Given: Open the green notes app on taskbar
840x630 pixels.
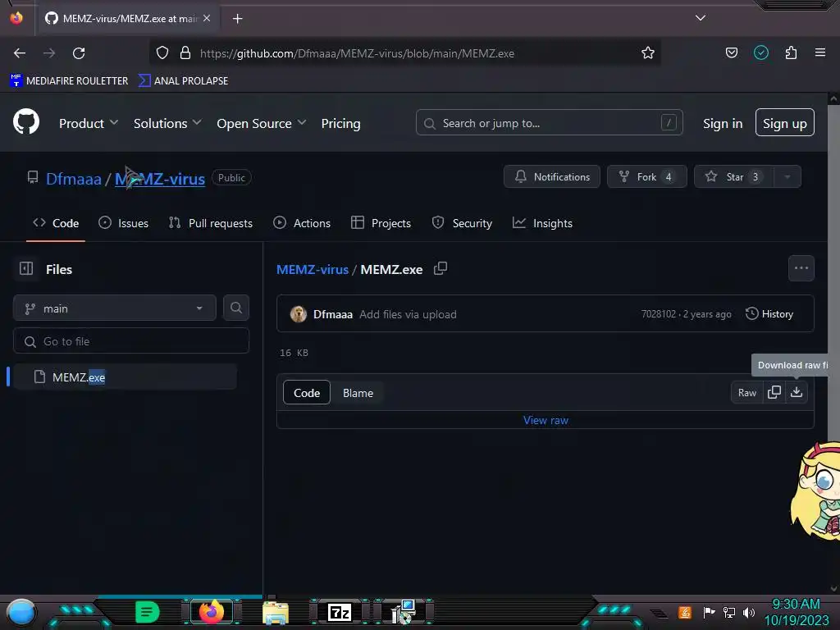Looking at the screenshot, I should point(147,612).
